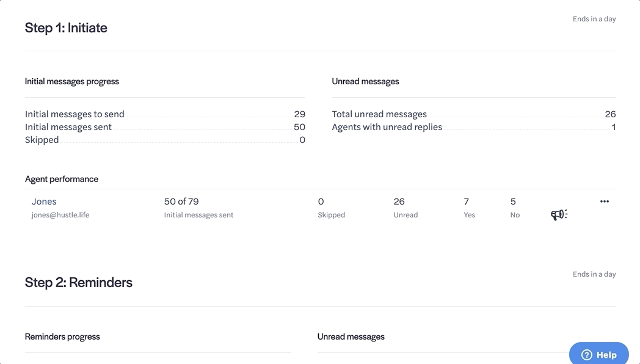Open the three-dot menu for Jones
This screenshot has height=364, width=640.
click(x=605, y=202)
